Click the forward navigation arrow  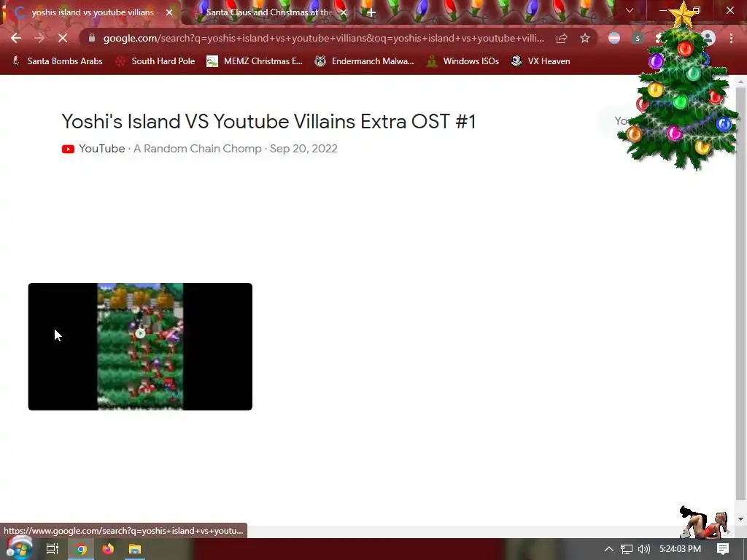coord(39,38)
